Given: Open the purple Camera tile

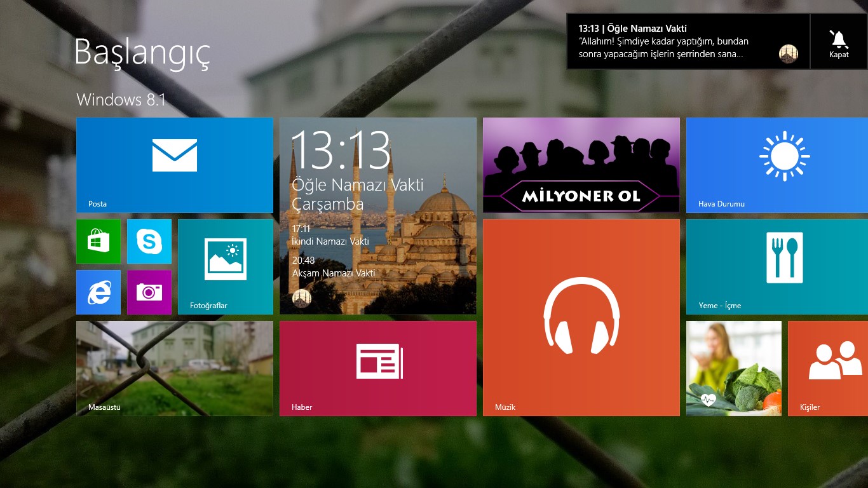Looking at the screenshot, I should (x=149, y=292).
